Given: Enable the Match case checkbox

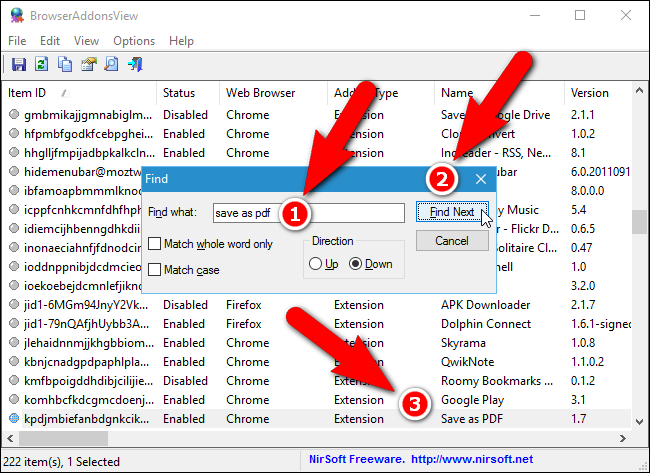Looking at the screenshot, I should [155, 269].
